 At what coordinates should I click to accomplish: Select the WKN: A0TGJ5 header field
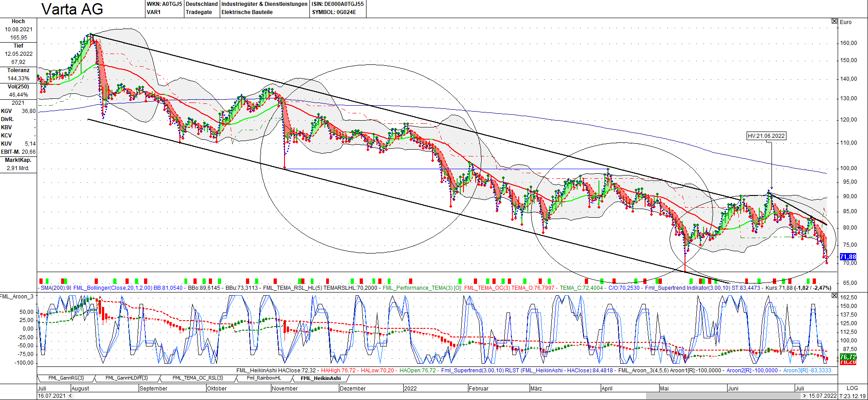coord(164,4)
